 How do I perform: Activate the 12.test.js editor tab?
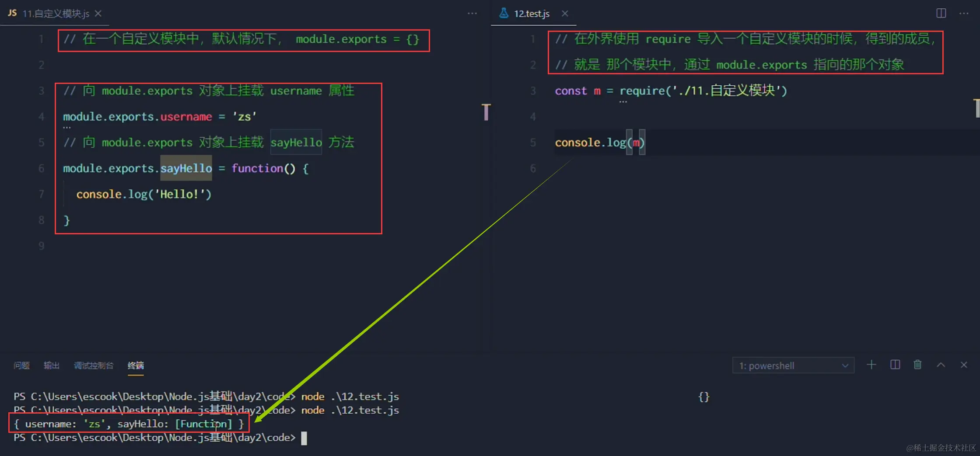533,14
